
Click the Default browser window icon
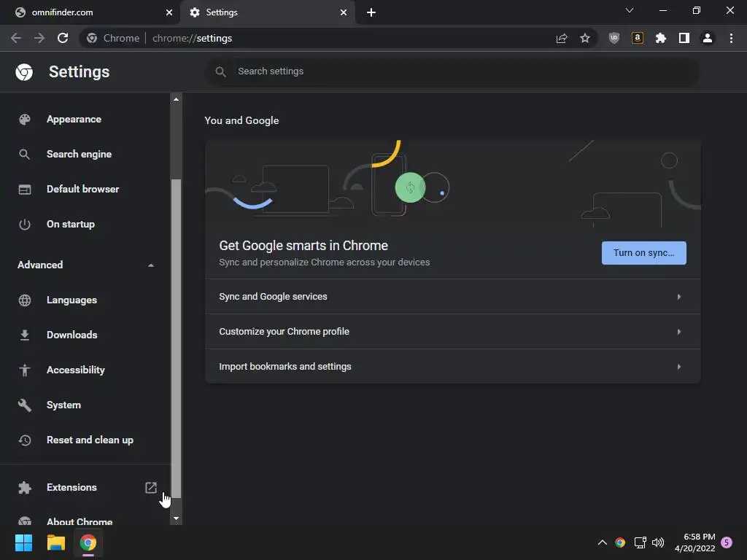pos(24,190)
